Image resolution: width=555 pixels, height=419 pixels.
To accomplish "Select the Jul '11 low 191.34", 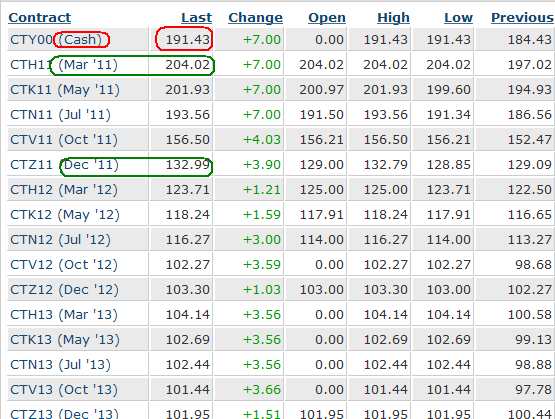I will 448,115.
